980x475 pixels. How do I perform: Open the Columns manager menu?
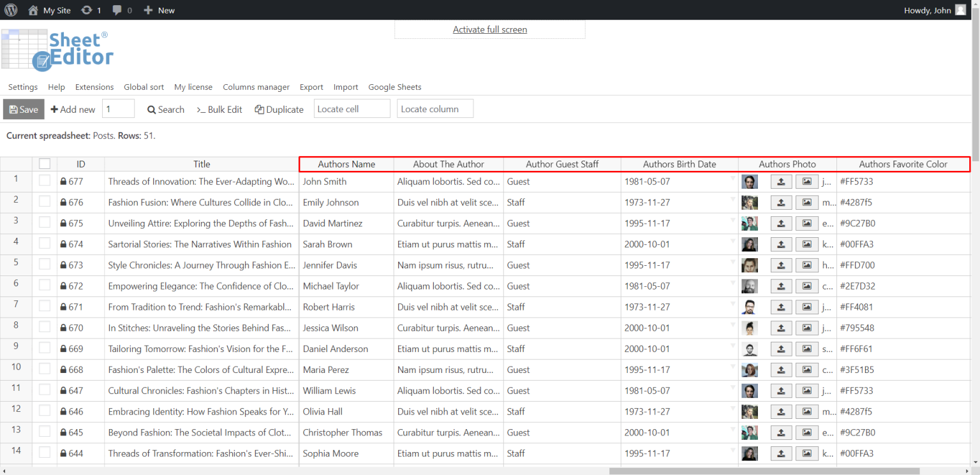(256, 87)
